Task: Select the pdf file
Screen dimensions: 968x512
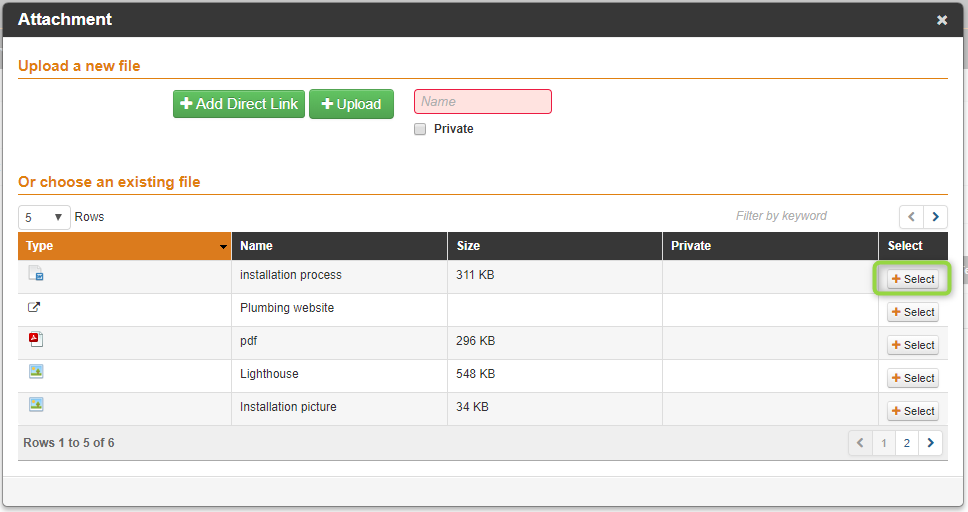Action: [x=913, y=345]
